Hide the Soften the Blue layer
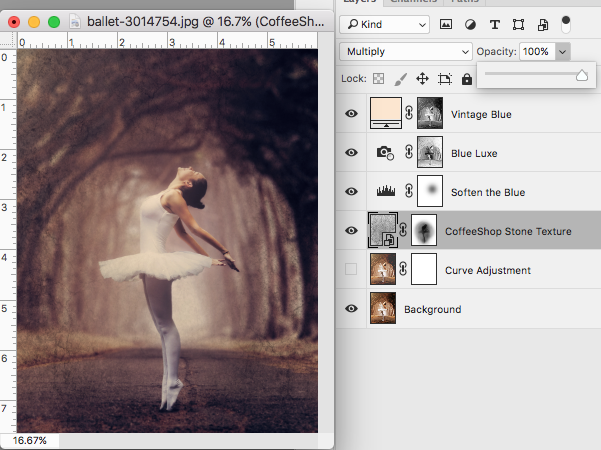This screenshot has height=450, width=601. [x=351, y=191]
